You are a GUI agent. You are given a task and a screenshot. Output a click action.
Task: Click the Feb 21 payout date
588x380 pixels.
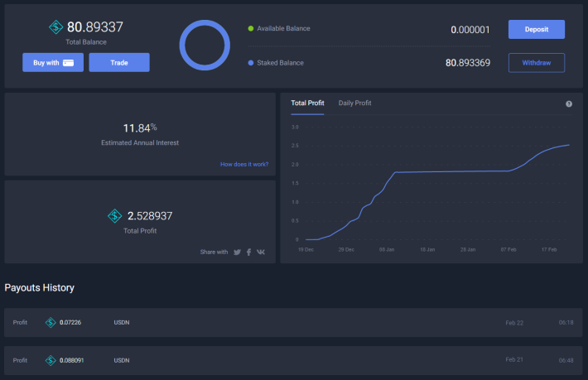tap(514, 359)
